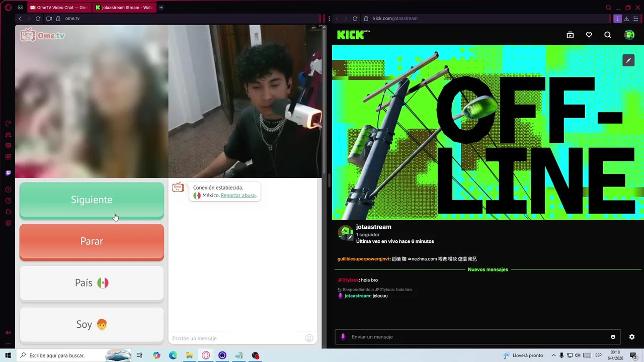Image resolution: width=644 pixels, height=362 pixels.
Task: Open the GX icon in sidebar bottom
Action: (x=8, y=332)
